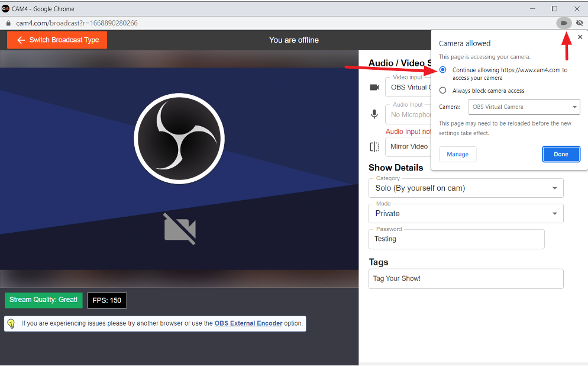Click the lightbulb tip icon

[x=11, y=323]
